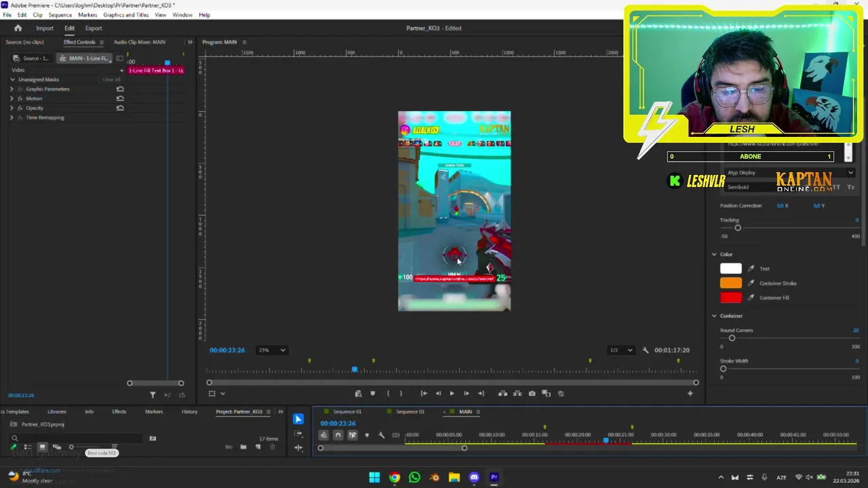Viewport: 868px width, 488px height.
Task: Reset the Motion effect
Action: click(120, 98)
